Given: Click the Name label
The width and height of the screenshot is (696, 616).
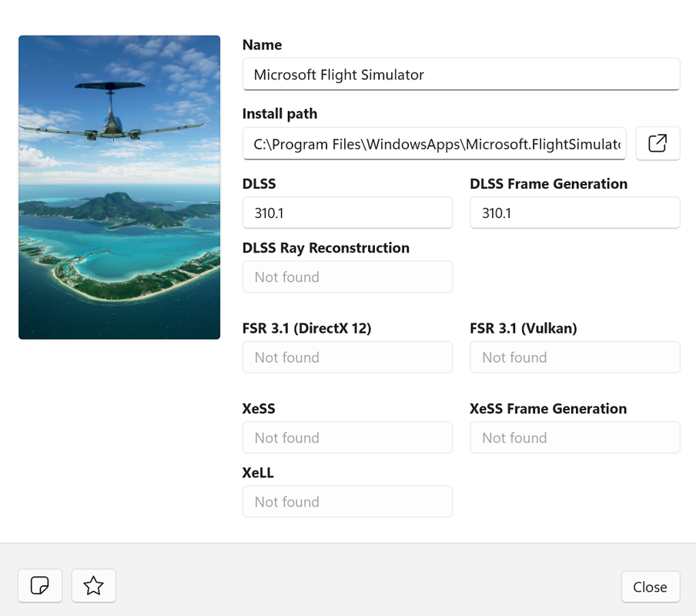Looking at the screenshot, I should point(262,45).
